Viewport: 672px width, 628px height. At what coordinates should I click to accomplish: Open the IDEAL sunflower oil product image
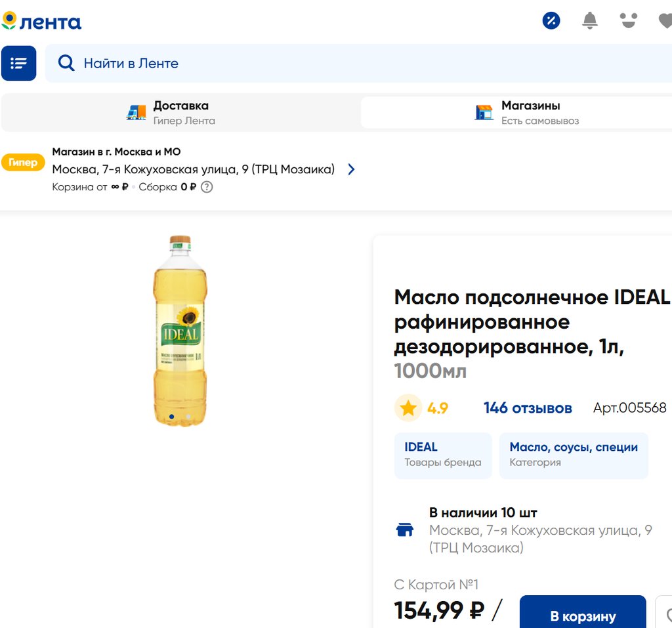pyautogui.click(x=180, y=331)
